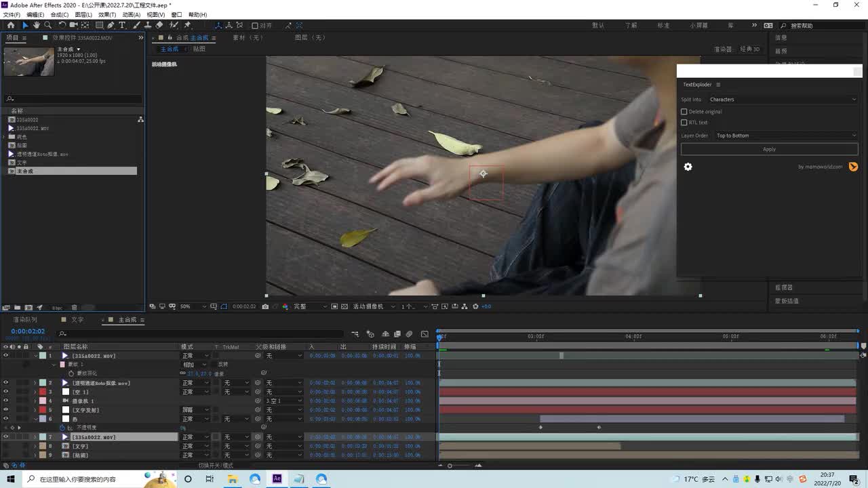Click the Apply button in TextExploder
This screenshot has height=488, width=868.
[x=769, y=149]
